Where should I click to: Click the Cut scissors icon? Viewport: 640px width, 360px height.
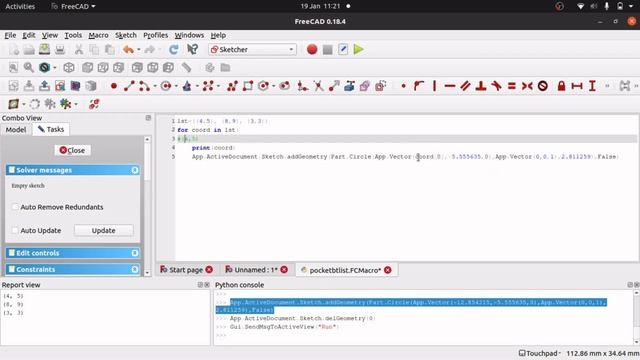78,49
